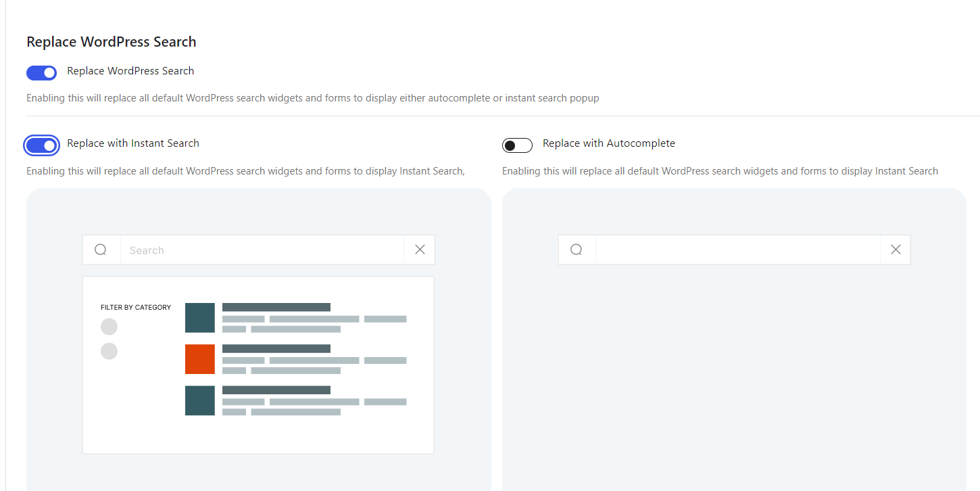Enable the Replace with Autocomplete toggle
Screen dimensions: 980x491
pyautogui.click(x=517, y=145)
